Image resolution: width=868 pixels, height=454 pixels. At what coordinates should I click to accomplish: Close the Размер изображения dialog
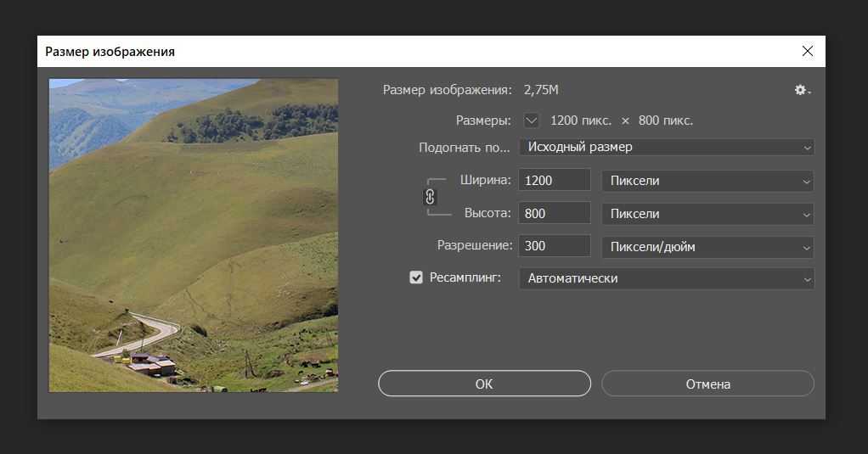point(807,51)
